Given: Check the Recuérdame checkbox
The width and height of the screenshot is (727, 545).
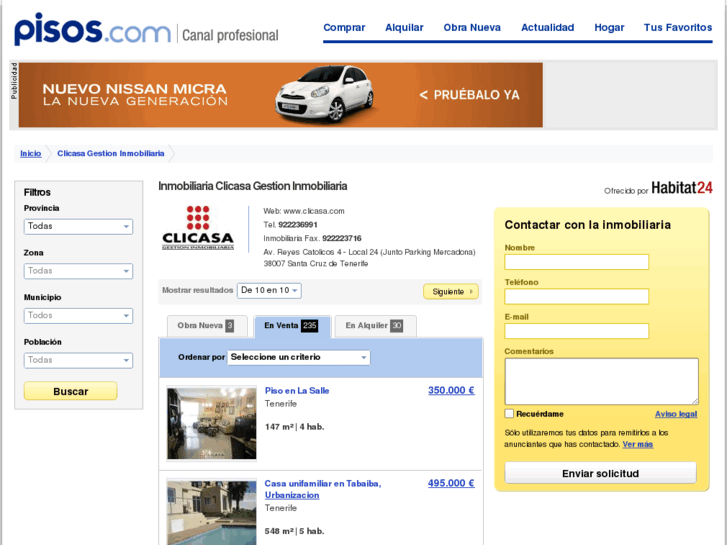Looking at the screenshot, I should (510, 414).
